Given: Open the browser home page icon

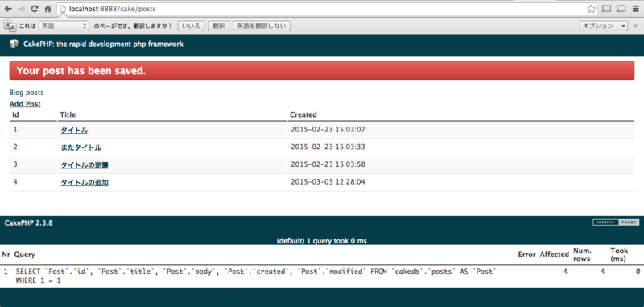Looking at the screenshot, I should coord(47,9).
